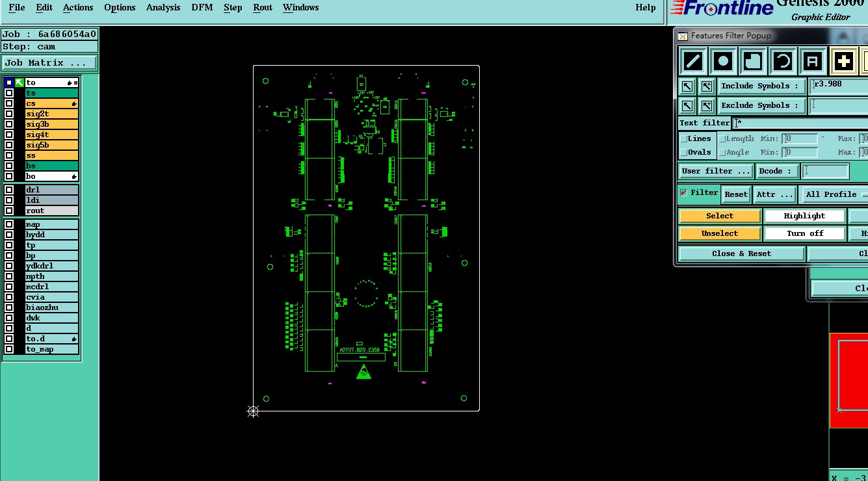Select the 'biaozhu' layer name
The height and width of the screenshot is (481, 868).
tap(51, 307)
